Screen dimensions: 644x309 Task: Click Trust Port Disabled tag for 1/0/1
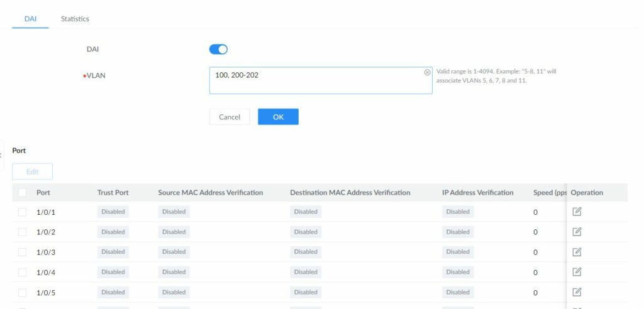pos(113,212)
